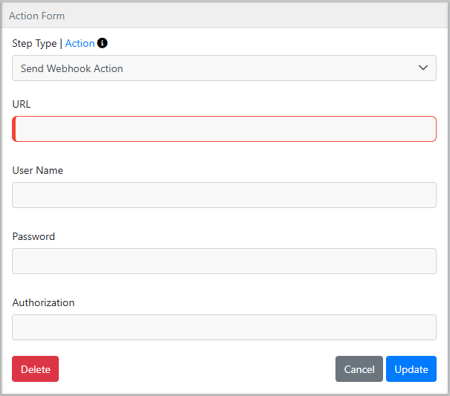Click the Action Form header title
Image resolution: width=450 pixels, height=396 pixels.
[37, 16]
